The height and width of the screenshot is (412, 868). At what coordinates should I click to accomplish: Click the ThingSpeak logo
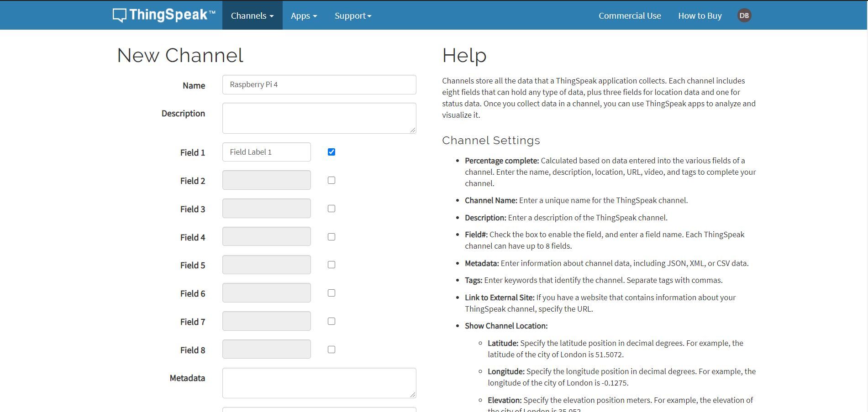(164, 15)
